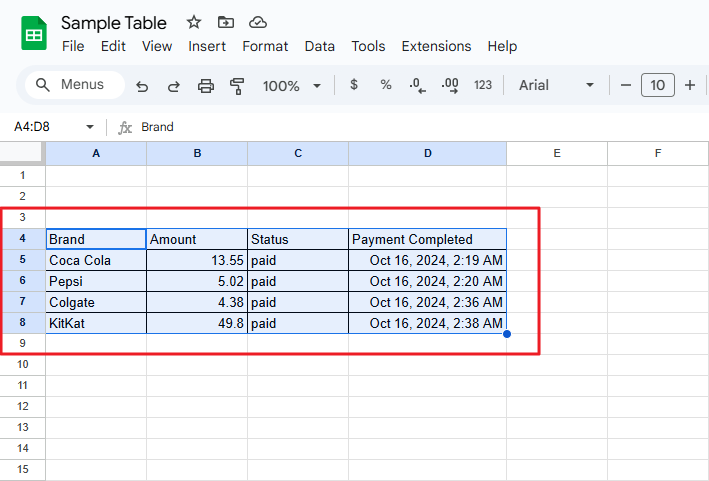Open the Data menu
The width and height of the screenshot is (709, 481).
[x=320, y=46]
